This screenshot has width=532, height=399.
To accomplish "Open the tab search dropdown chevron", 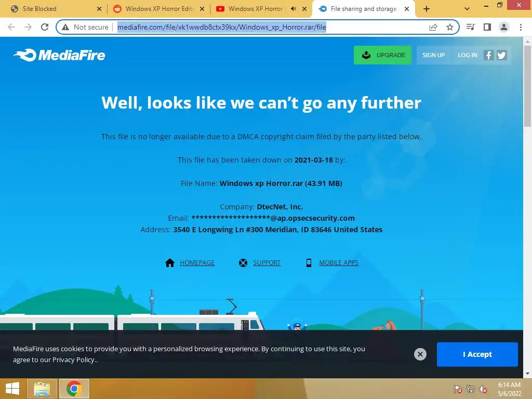I will 467,9.
